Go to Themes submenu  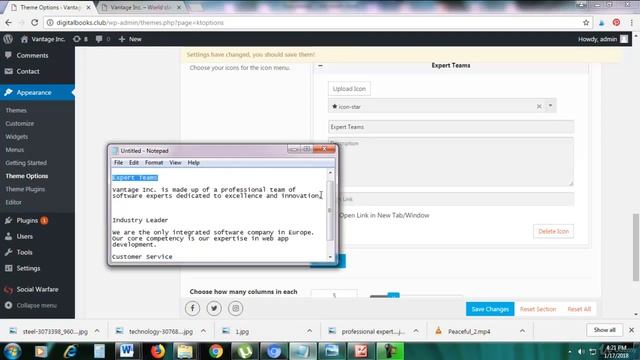(16, 110)
